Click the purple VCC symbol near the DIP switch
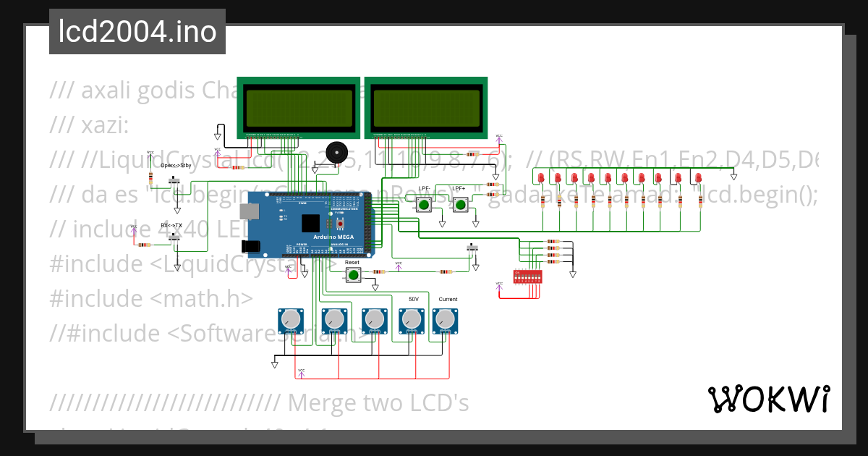Image resolution: width=868 pixels, height=456 pixels. 499,287
